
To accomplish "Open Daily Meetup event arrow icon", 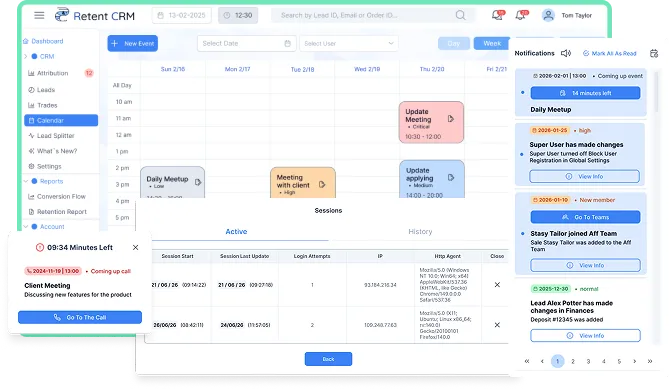I will tap(198, 182).
